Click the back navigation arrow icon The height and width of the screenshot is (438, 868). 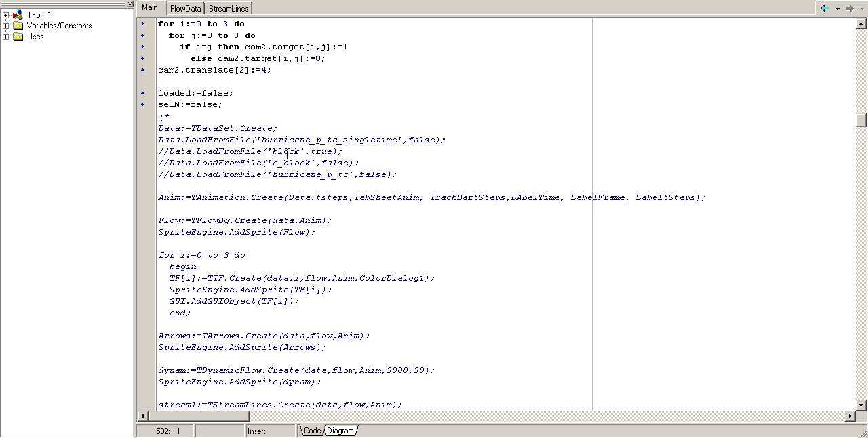(x=825, y=8)
